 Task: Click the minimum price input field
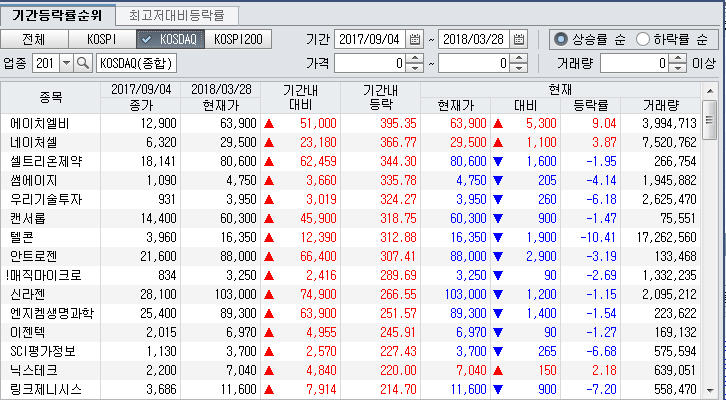pyautogui.click(x=369, y=63)
